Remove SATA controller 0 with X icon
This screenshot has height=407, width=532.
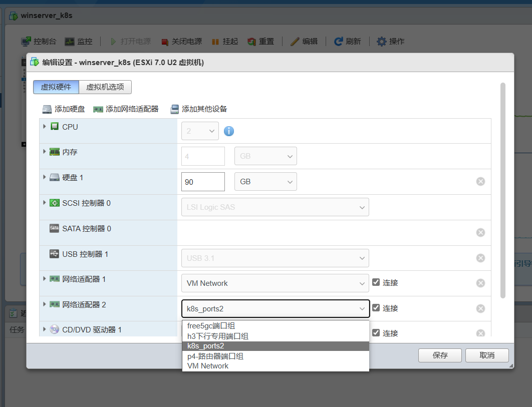point(480,232)
